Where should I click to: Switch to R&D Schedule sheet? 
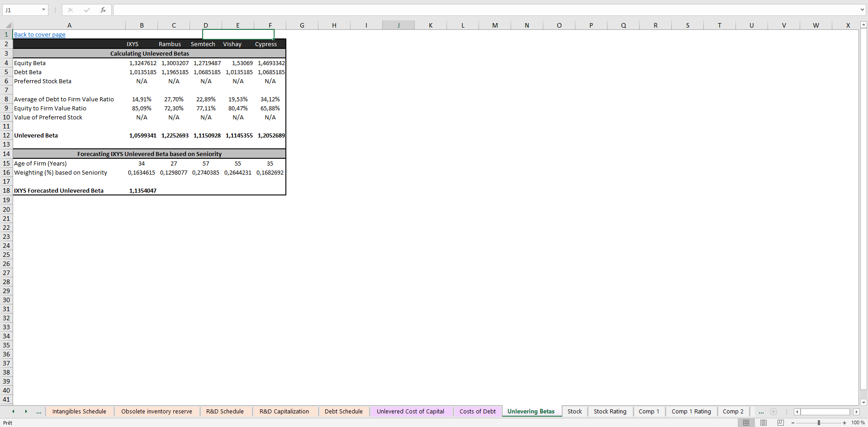click(225, 412)
